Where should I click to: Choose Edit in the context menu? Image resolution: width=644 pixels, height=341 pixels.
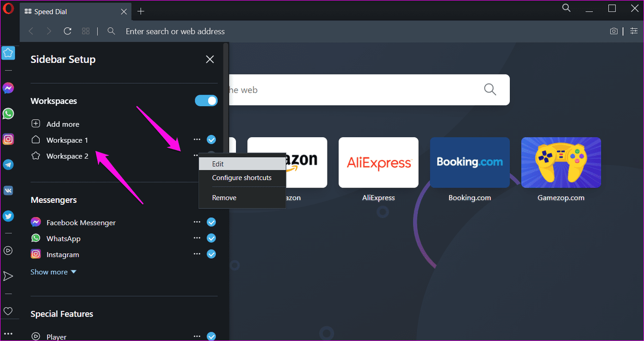[x=242, y=164]
